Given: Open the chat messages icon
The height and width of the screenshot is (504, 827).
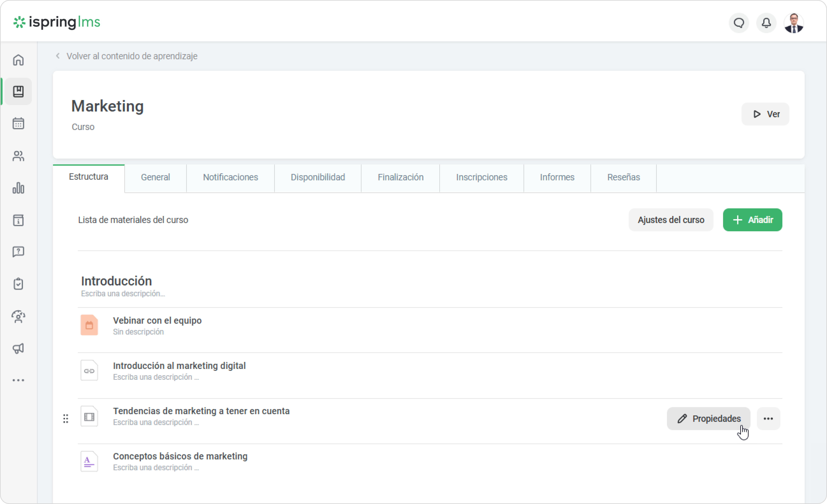Looking at the screenshot, I should [739, 23].
